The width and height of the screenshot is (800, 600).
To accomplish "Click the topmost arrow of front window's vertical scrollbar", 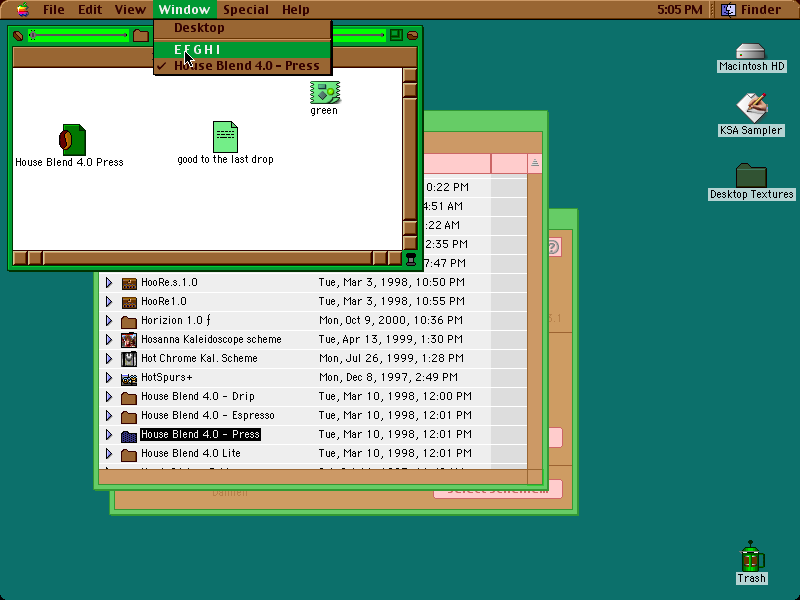I will click(410, 75).
